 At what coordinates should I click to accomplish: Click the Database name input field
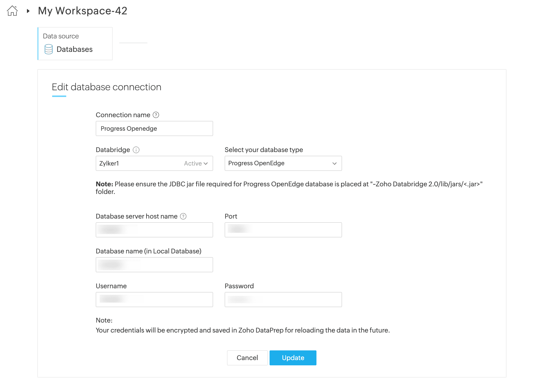tap(154, 265)
